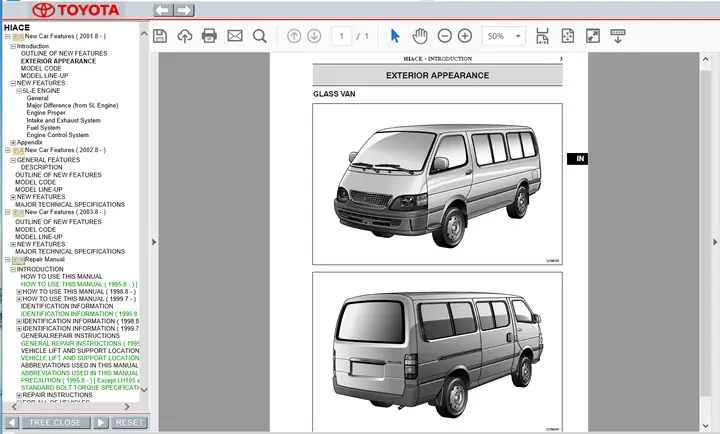Screen dimensions: 720x434
Task: Open OUTLINE OF NEW FEATURES under Introduction
Action: (64, 53)
